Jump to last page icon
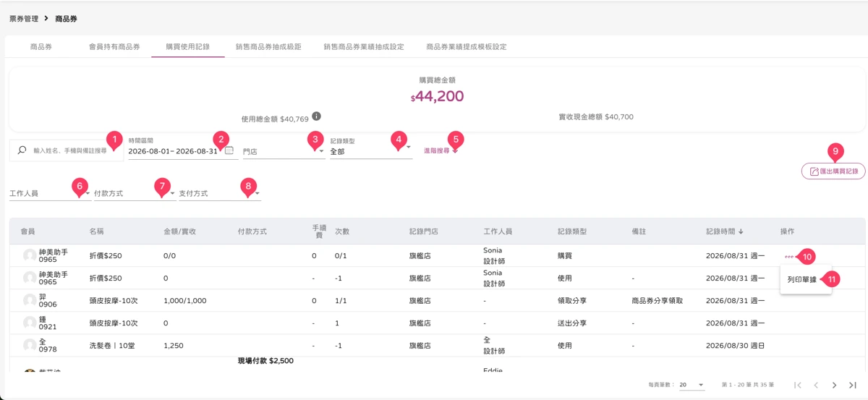The image size is (868, 400). pos(852,385)
